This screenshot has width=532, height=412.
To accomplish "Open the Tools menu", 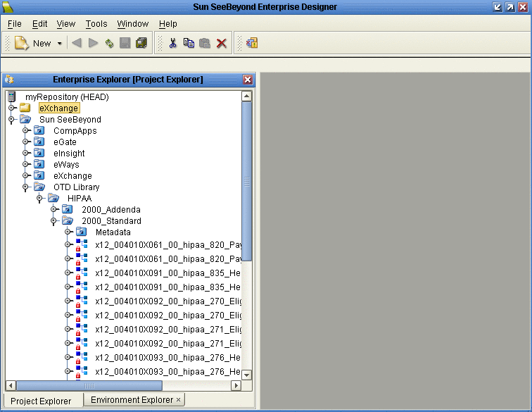I will pos(96,24).
